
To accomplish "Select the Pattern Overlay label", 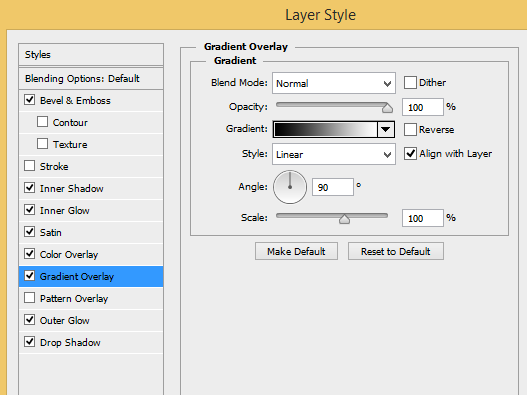I will 74,299.
